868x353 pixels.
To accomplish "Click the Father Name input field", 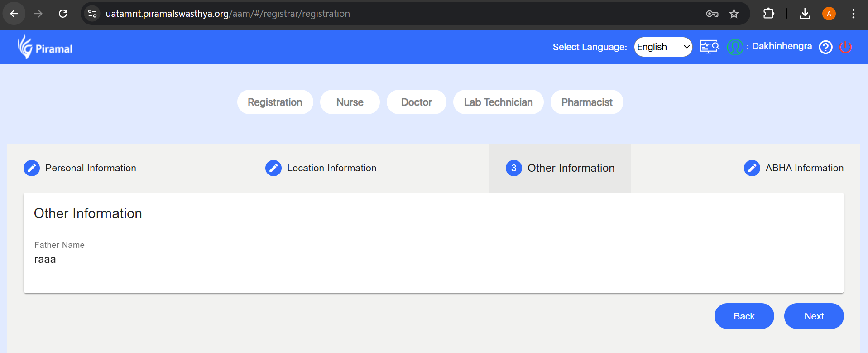I will (162, 260).
